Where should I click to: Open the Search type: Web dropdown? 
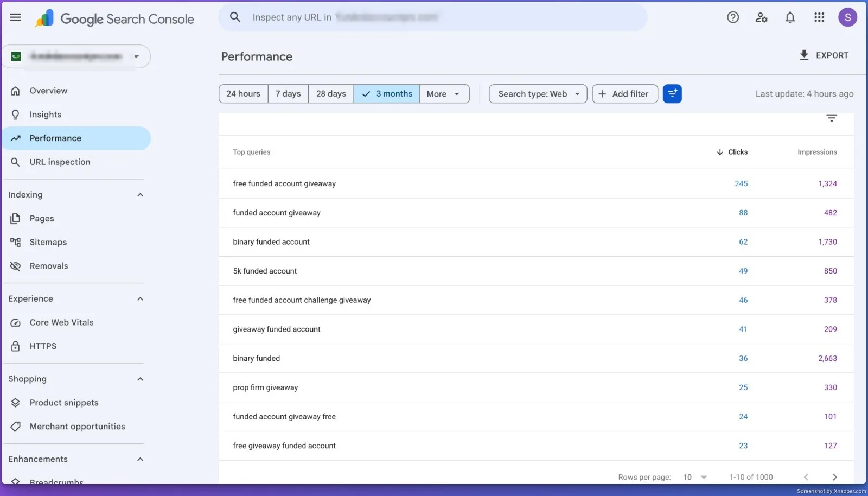pyautogui.click(x=538, y=94)
